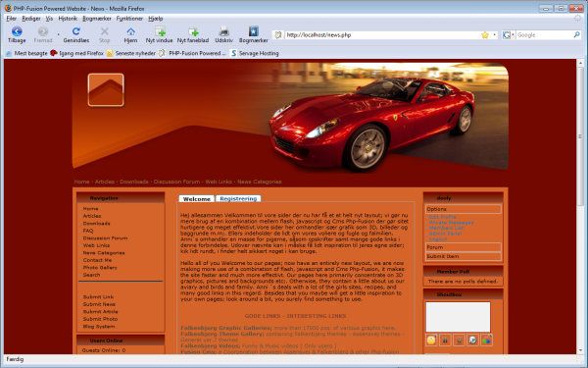Click the Google search field

coord(544,35)
